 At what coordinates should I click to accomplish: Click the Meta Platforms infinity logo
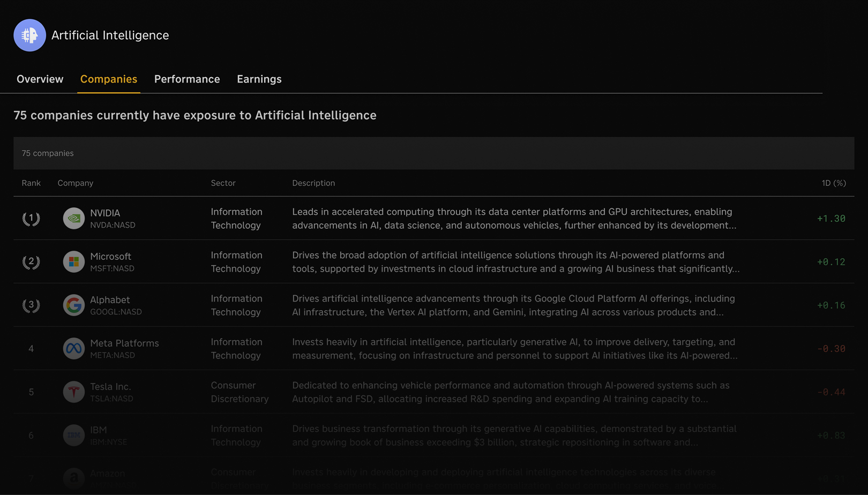click(73, 348)
